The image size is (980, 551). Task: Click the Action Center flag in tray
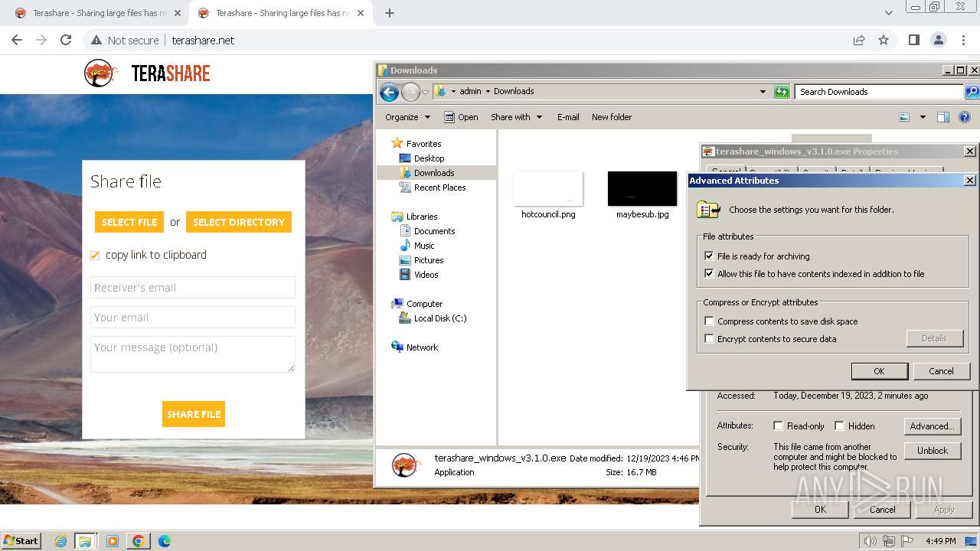908,541
